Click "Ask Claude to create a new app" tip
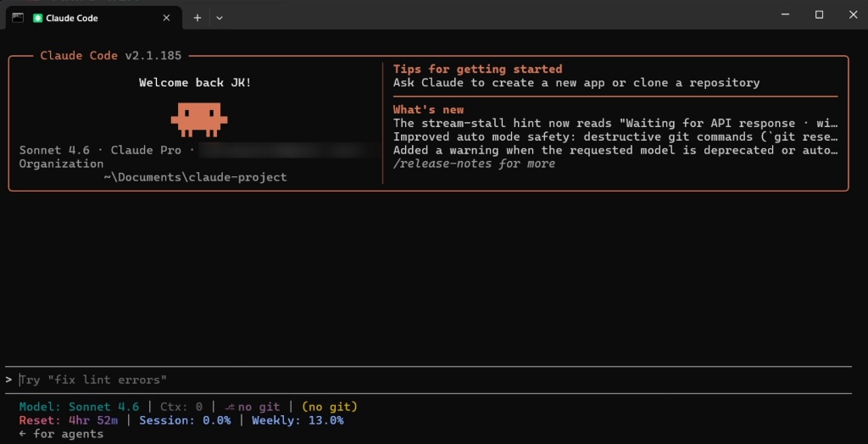 [576, 82]
